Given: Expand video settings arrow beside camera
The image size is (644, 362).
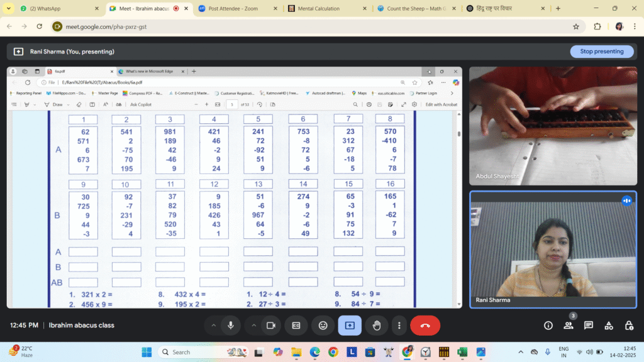Looking at the screenshot, I should (x=253, y=326).
